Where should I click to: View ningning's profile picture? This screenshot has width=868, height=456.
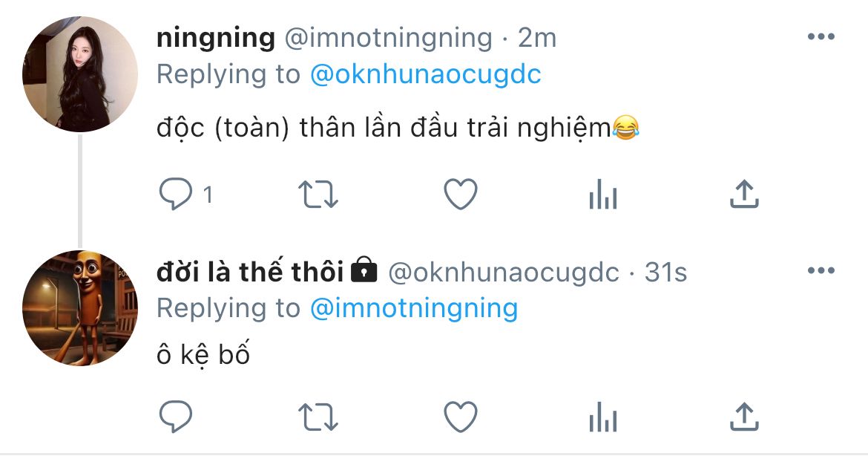coord(79,74)
